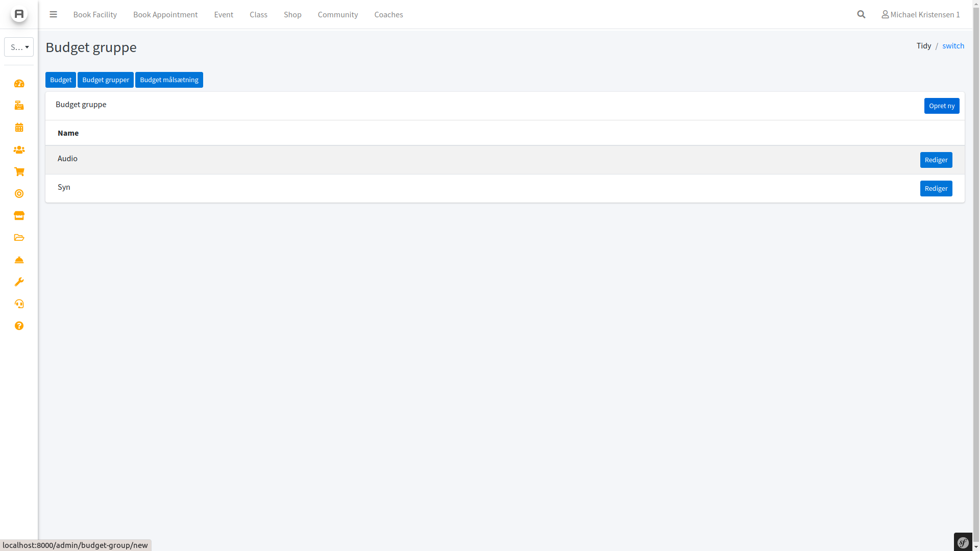Click the shopping cart sidebar icon
Image resolution: width=980 pixels, height=551 pixels.
click(19, 172)
